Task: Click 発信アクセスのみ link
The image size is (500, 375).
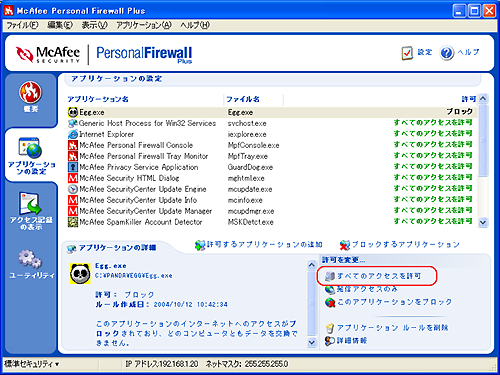Action: click(x=367, y=289)
